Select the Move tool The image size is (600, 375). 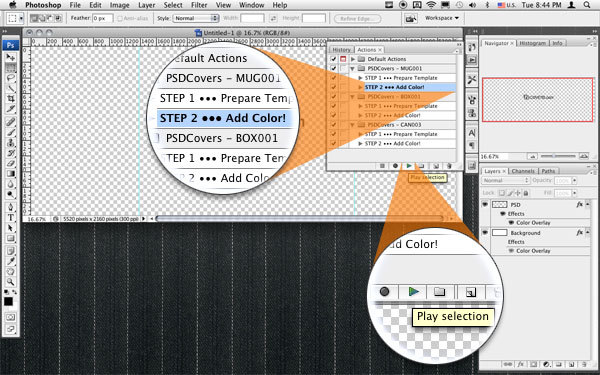[10, 57]
